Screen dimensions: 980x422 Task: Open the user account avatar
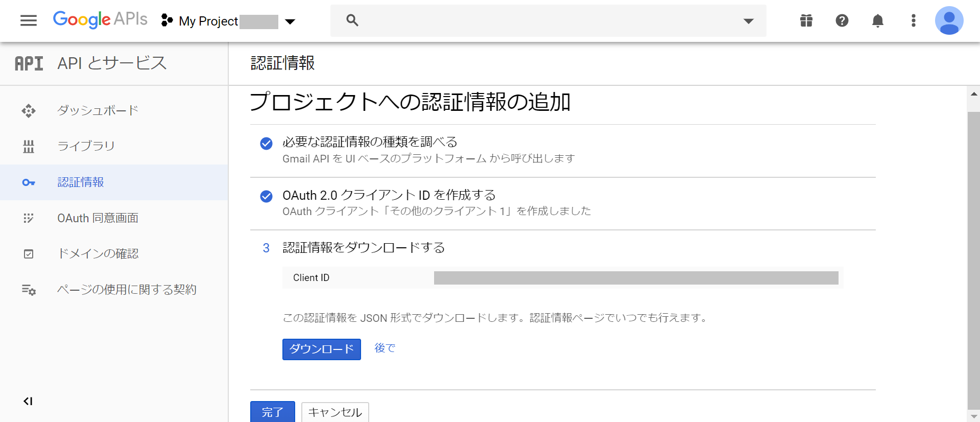click(x=949, y=20)
